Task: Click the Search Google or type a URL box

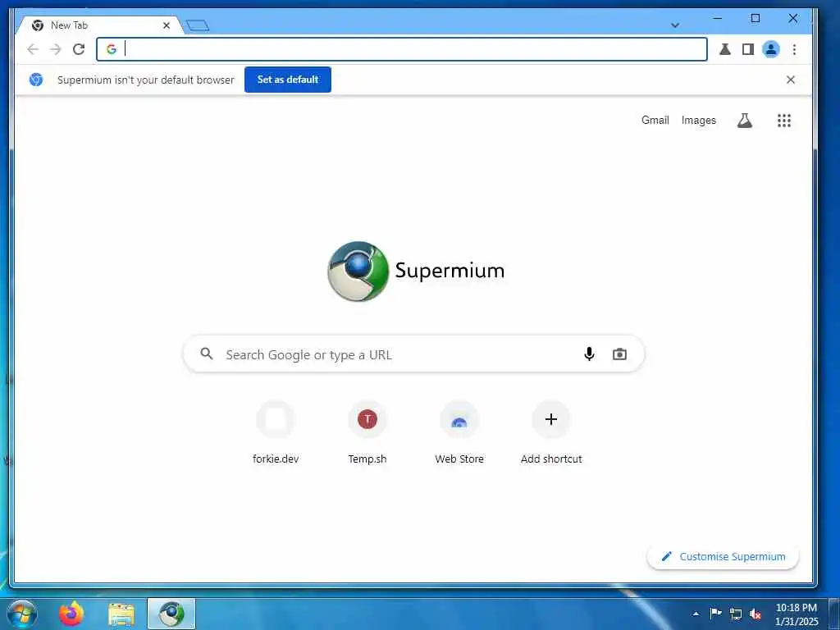Action: (x=413, y=354)
